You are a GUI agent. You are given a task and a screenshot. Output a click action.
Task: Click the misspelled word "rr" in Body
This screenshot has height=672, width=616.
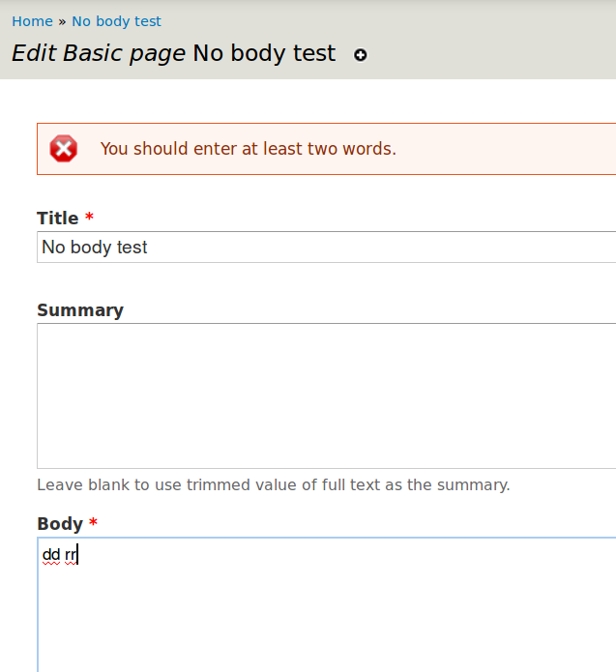pyautogui.click(x=71, y=555)
